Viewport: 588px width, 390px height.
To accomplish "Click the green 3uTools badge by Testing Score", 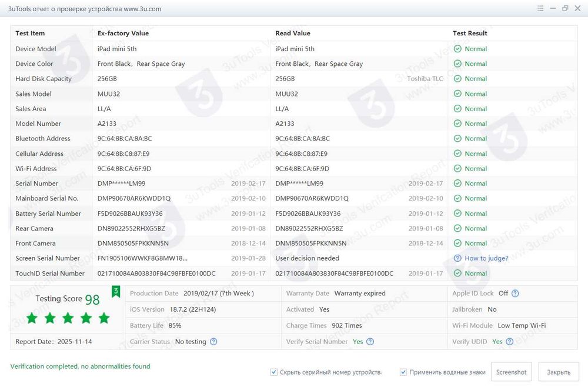I will pyautogui.click(x=116, y=291).
